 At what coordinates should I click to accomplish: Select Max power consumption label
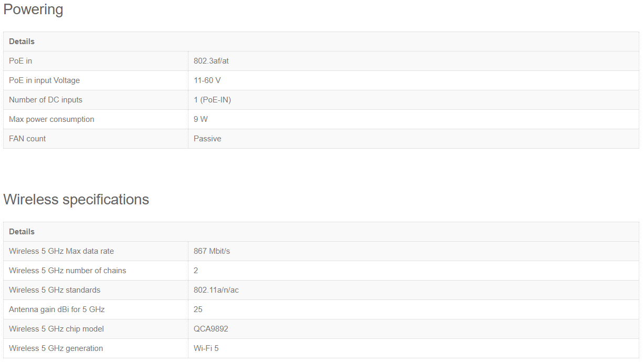tap(51, 119)
